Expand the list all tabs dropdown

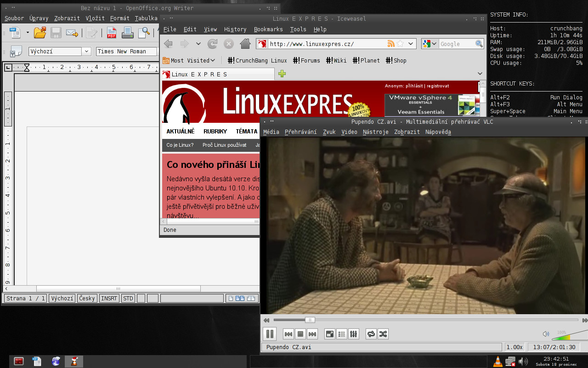[x=480, y=74]
